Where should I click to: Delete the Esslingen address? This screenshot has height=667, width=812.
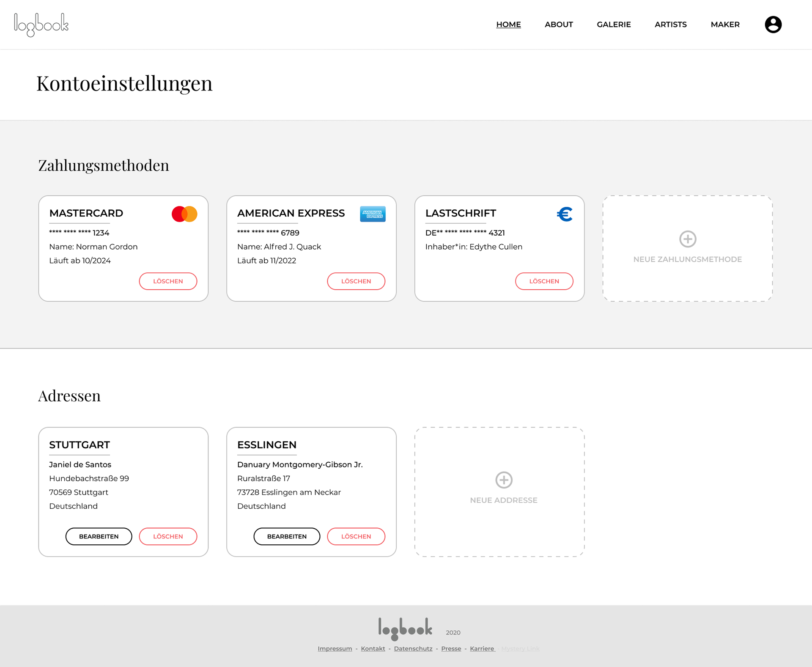click(356, 536)
